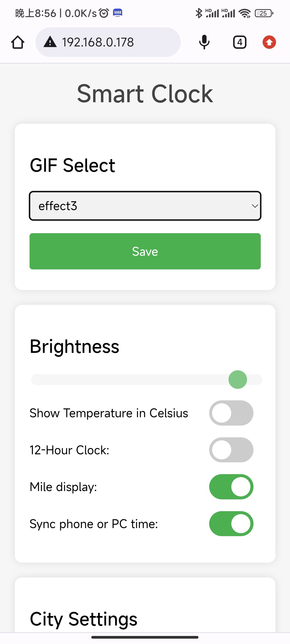The width and height of the screenshot is (290, 644).
Task: Tap the battery indicator icon
Action: click(x=264, y=13)
